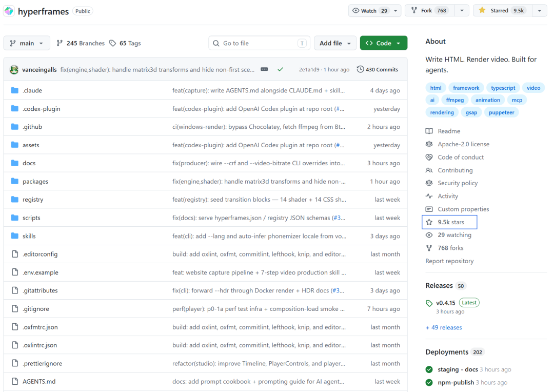Open the Activity page
The width and height of the screenshot is (554, 392).
(x=447, y=196)
